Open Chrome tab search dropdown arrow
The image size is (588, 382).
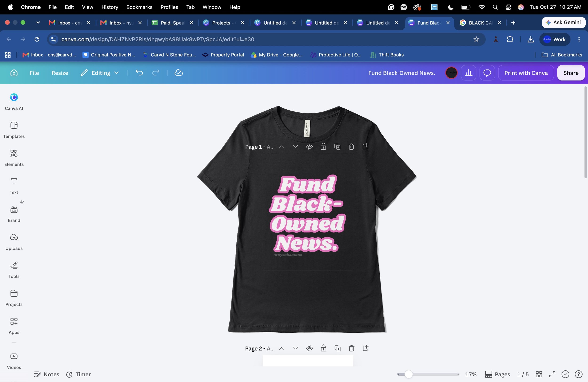pyautogui.click(x=38, y=23)
